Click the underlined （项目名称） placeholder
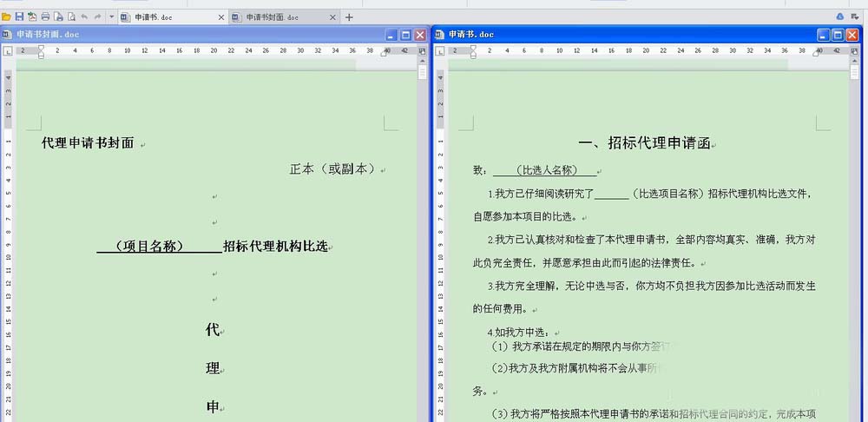Image resolution: width=868 pixels, height=422 pixels. [160, 247]
